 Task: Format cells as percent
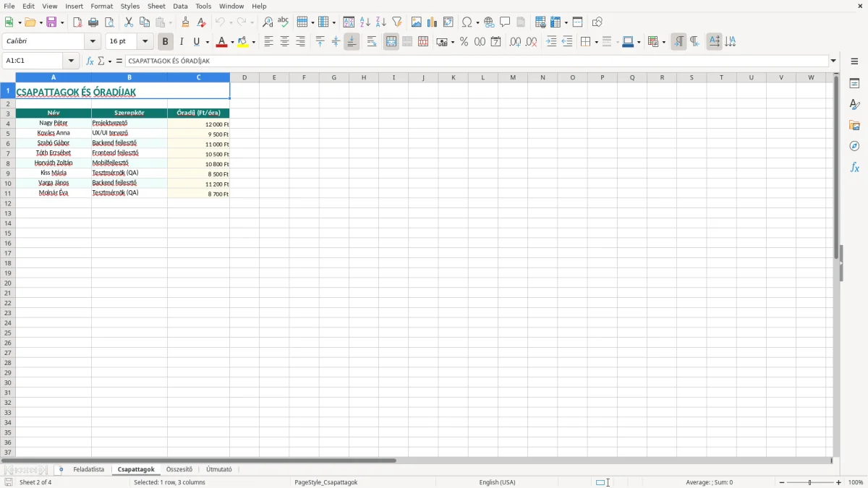pyautogui.click(x=464, y=42)
